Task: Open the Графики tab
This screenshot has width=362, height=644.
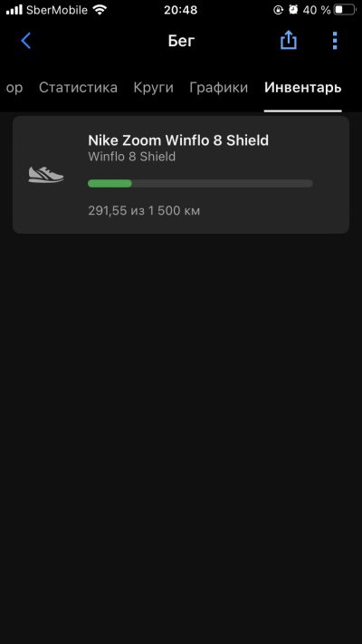Action: coord(219,88)
